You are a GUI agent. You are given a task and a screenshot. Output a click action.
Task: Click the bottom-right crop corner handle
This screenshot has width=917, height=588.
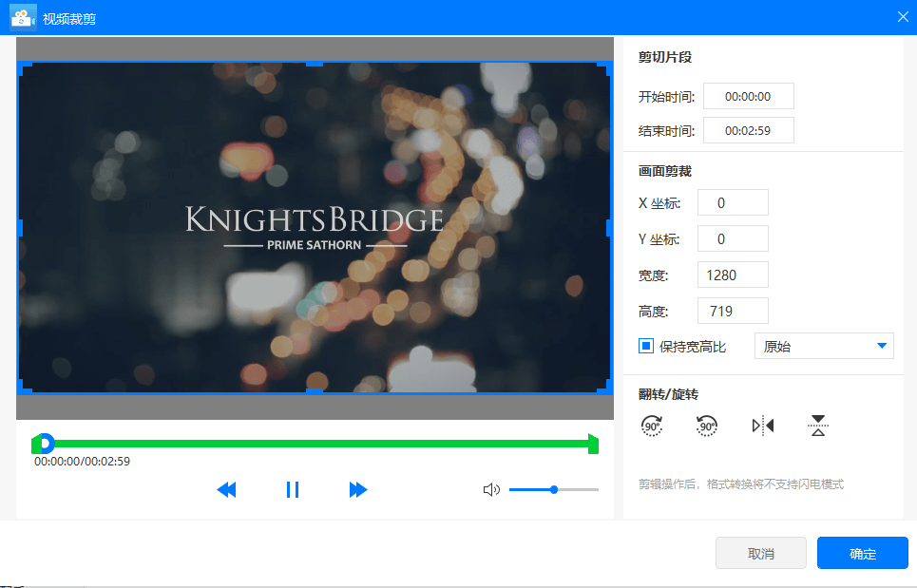pyautogui.click(x=605, y=387)
